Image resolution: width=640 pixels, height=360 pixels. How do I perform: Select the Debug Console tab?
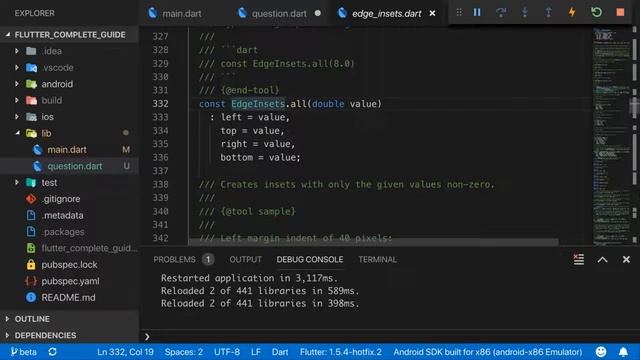(310, 260)
